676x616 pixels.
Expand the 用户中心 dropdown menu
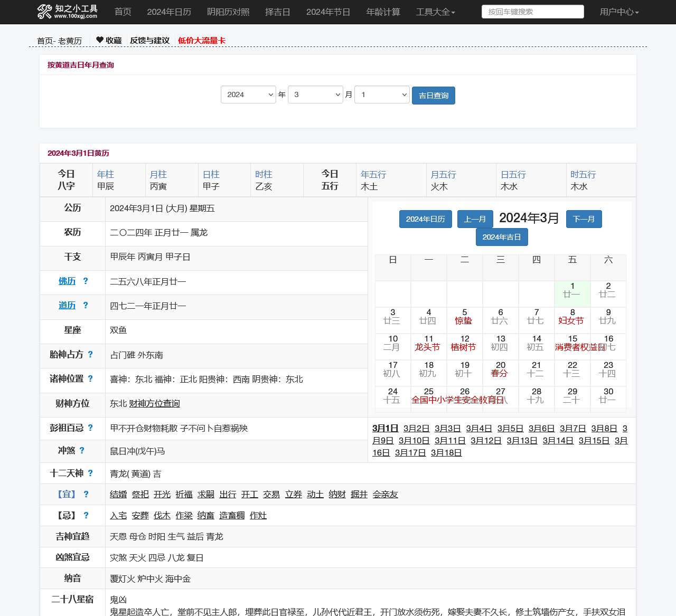coord(619,12)
